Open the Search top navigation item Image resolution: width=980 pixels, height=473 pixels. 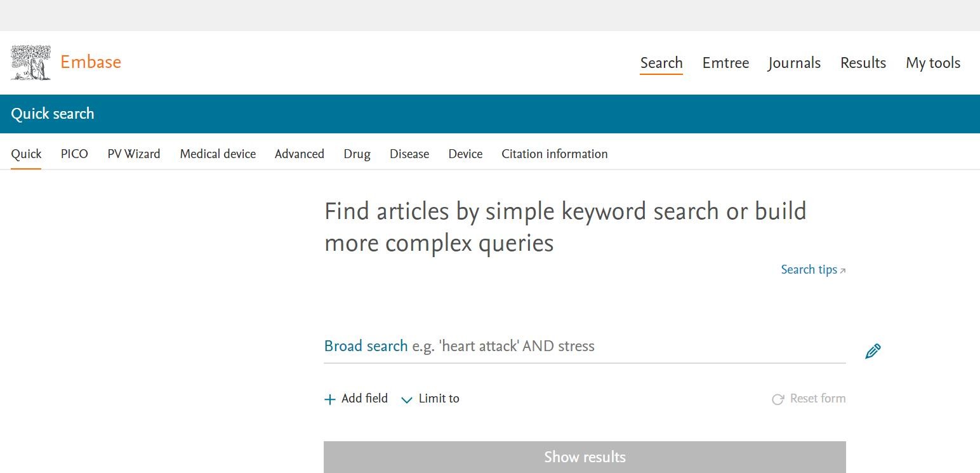(661, 63)
